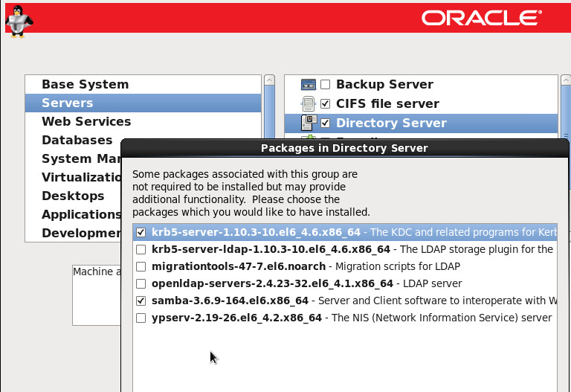Screen dimensions: 571x392
Task: Click the Machine description text box
Action: point(97,295)
